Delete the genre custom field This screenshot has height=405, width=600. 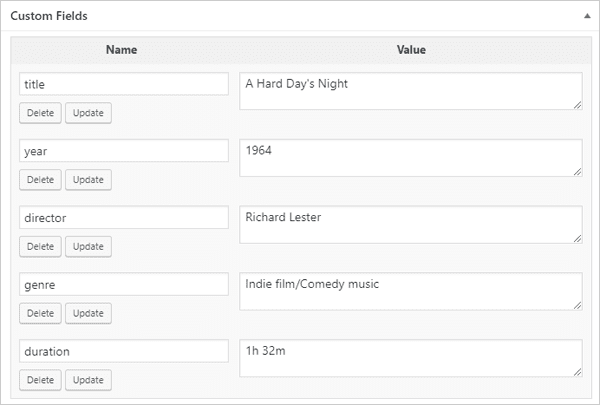[x=40, y=313]
